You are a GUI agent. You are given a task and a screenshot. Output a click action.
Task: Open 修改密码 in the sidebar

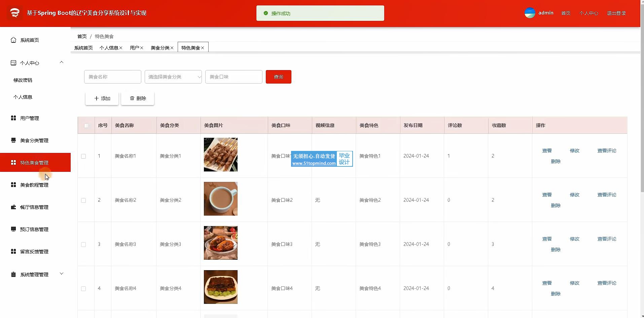[23, 80]
